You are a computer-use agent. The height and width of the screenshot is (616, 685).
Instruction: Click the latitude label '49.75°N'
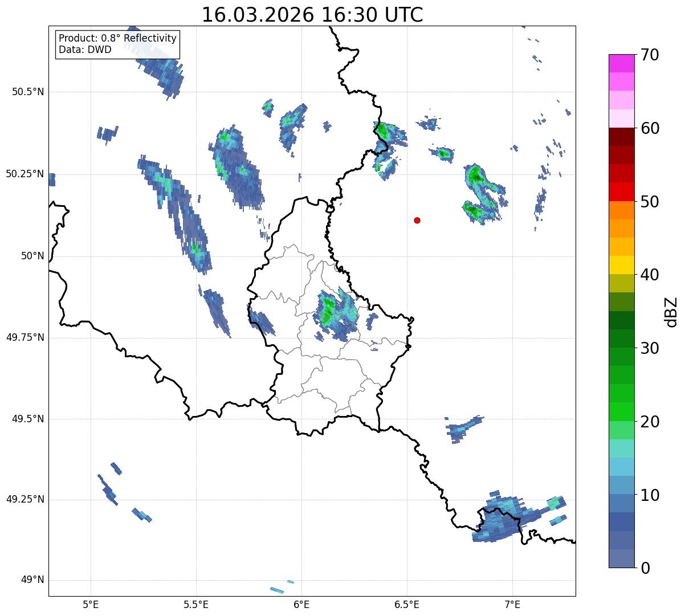point(25,337)
